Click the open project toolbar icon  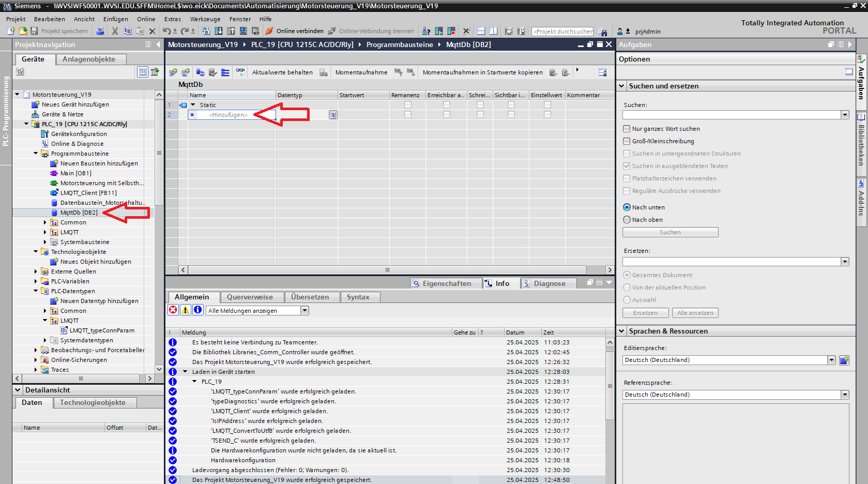coord(23,31)
